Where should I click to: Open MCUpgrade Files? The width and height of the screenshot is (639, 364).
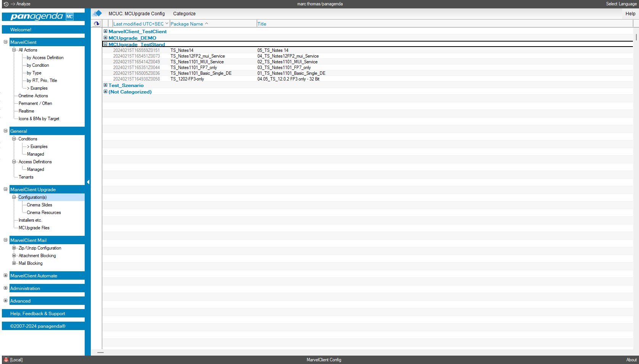tap(34, 228)
